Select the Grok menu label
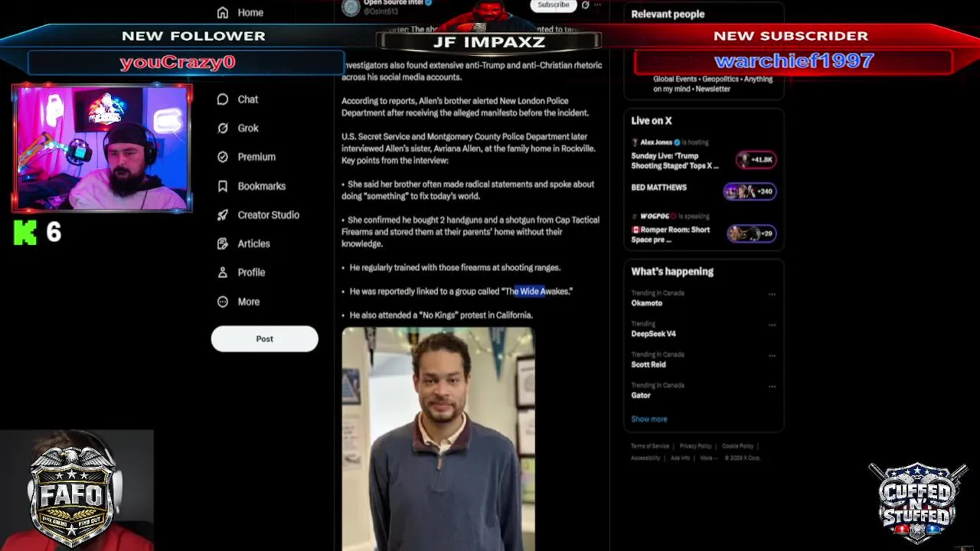The height and width of the screenshot is (551, 980). [x=248, y=128]
